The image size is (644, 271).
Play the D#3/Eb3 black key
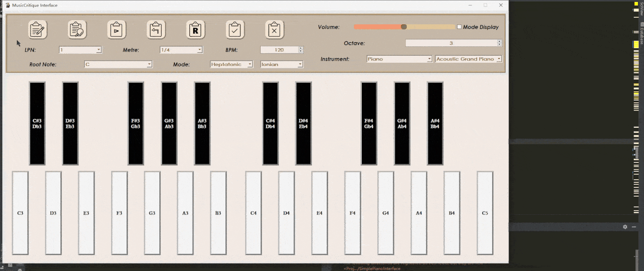(x=70, y=124)
